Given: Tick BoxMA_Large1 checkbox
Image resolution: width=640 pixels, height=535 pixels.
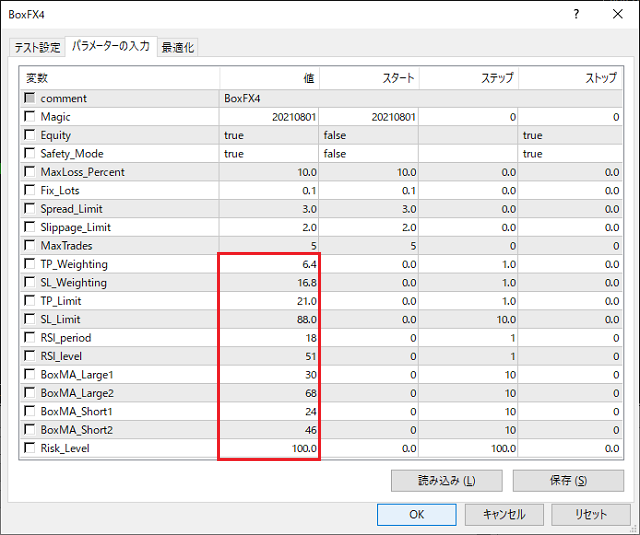Looking at the screenshot, I should pos(29,374).
